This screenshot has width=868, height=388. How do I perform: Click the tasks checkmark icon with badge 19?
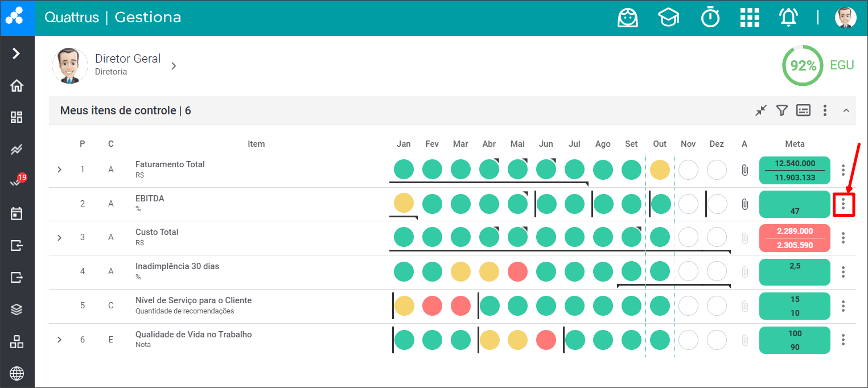click(x=17, y=181)
